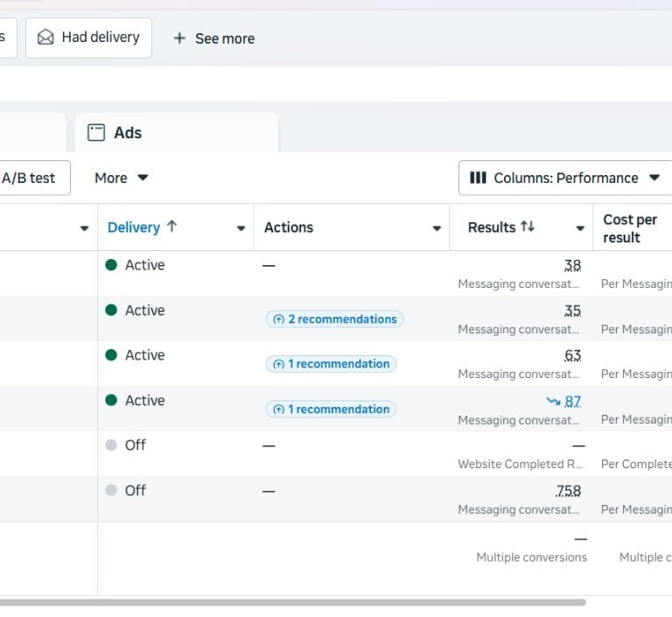
Task: Expand the Results column dropdown arrow
Action: (579, 228)
